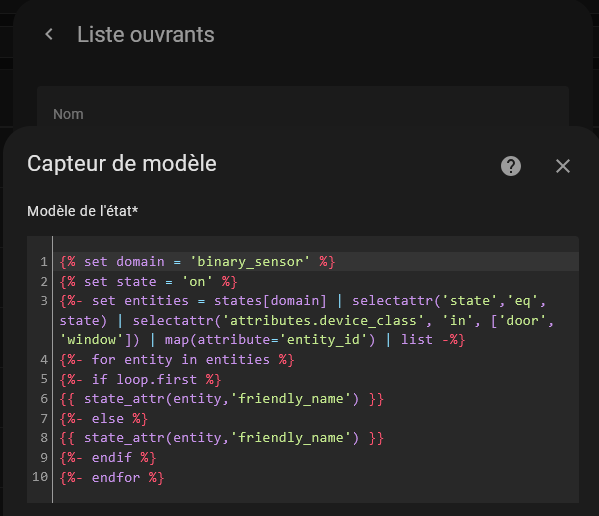Click line 3 with selectattr state filter
The width and height of the screenshot is (599, 516).
[x=306, y=320]
